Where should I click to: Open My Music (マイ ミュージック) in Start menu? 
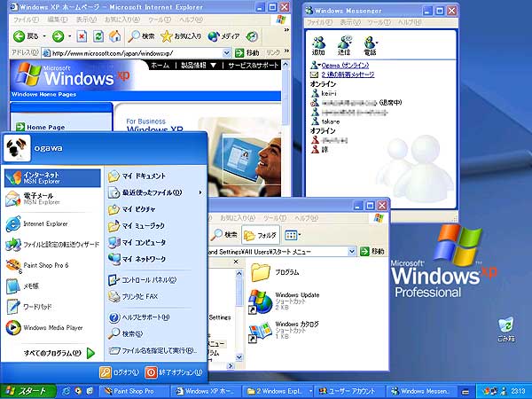point(155,226)
